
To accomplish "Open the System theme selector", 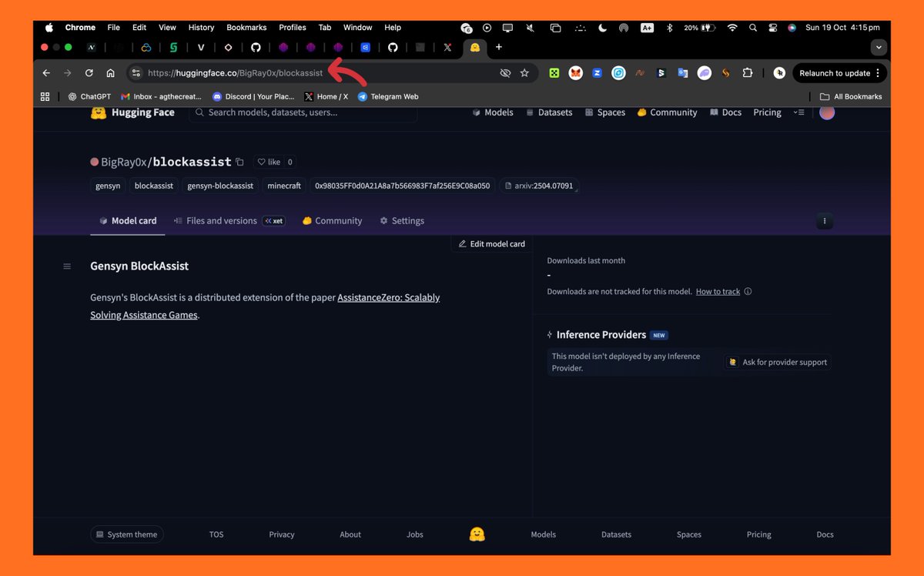I will (x=126, y=534).
